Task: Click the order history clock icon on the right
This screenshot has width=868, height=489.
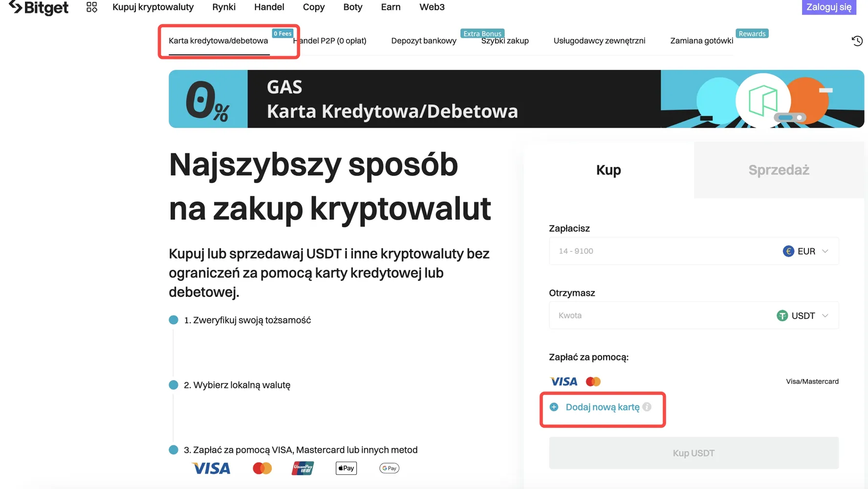Action: [857, 41]
